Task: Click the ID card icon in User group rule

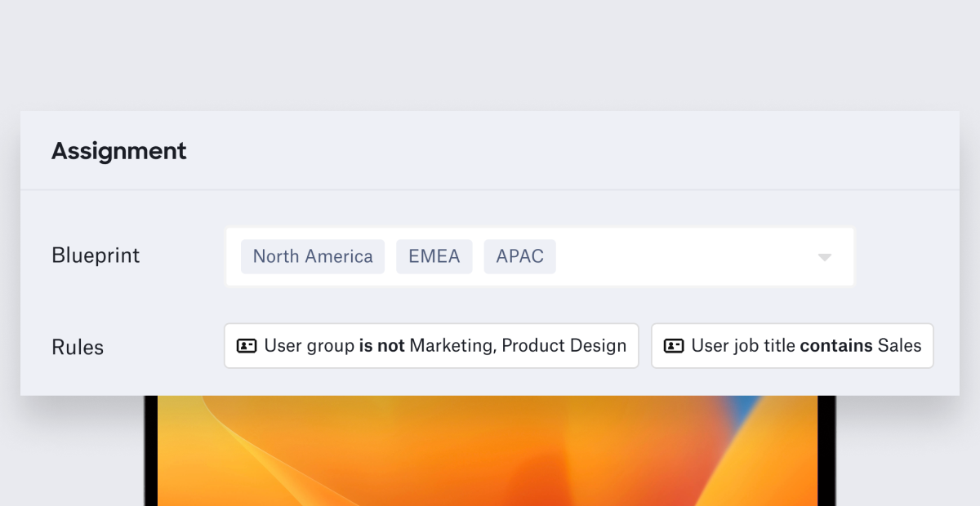Action: 247,346
